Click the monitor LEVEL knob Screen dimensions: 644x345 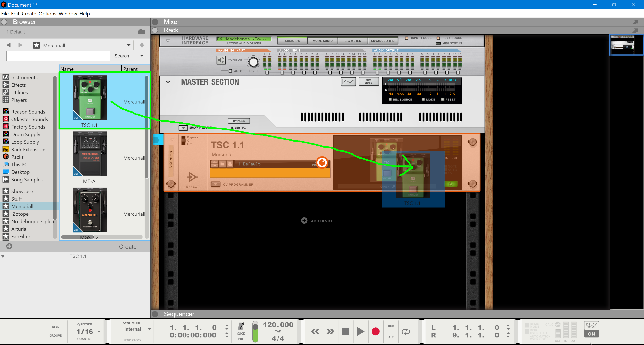(x=253, y=62)
